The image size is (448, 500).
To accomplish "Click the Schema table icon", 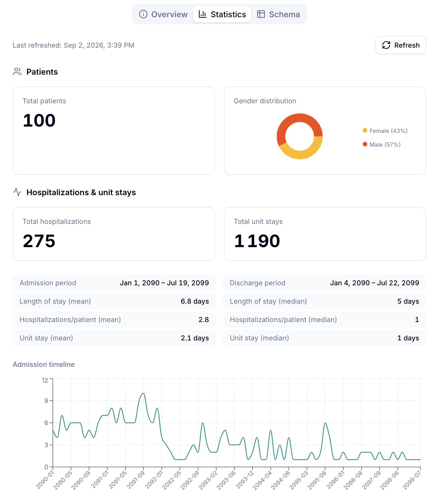I will point(261,14).
